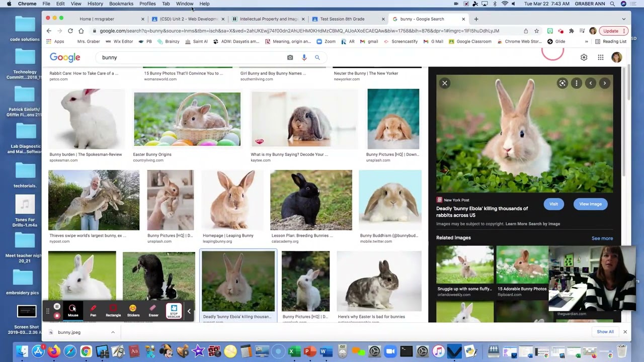Viewport: 644px width, 362px height.
Task: Open the Search by image link
Action: pyautogui.click(x=545, y=224)
